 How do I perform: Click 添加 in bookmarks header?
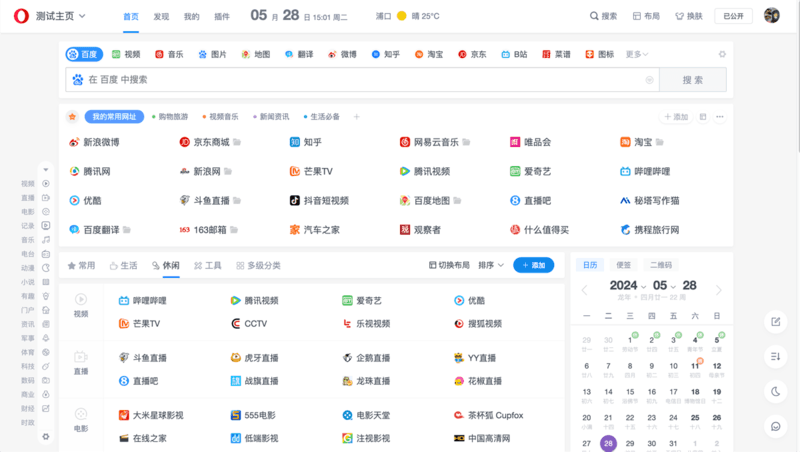(x=676, y=117)
